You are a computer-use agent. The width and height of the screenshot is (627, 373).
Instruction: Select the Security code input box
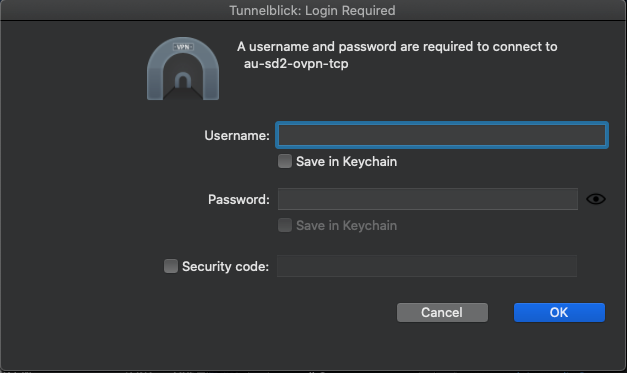coord(427,266)
